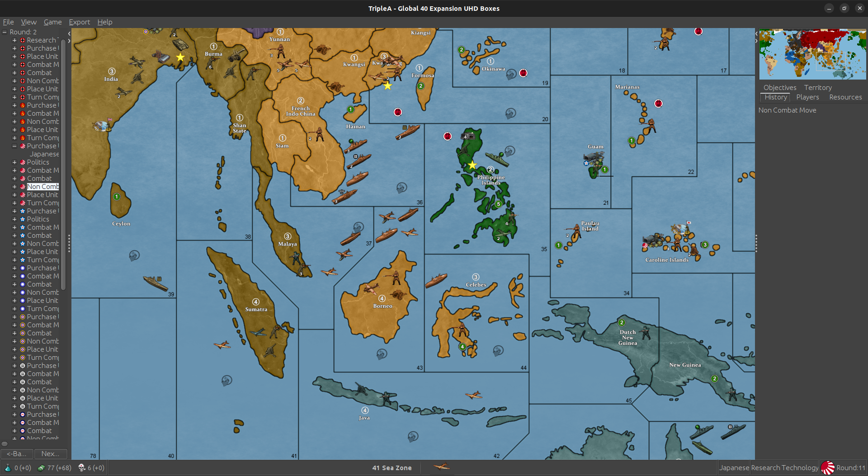Image resolution: width=868 pixels, height=476 pixels.
Task: Collapse left history panel with left arrow
Action: [x=69, y=33]
